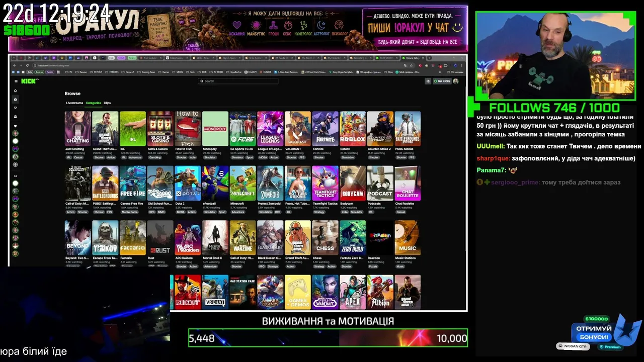Open the Chess category thumbnail

325,238
